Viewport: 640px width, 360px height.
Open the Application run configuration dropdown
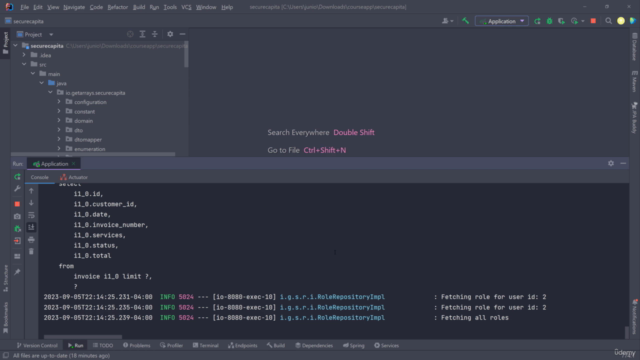pyautogui.click(x=502, y=21)
